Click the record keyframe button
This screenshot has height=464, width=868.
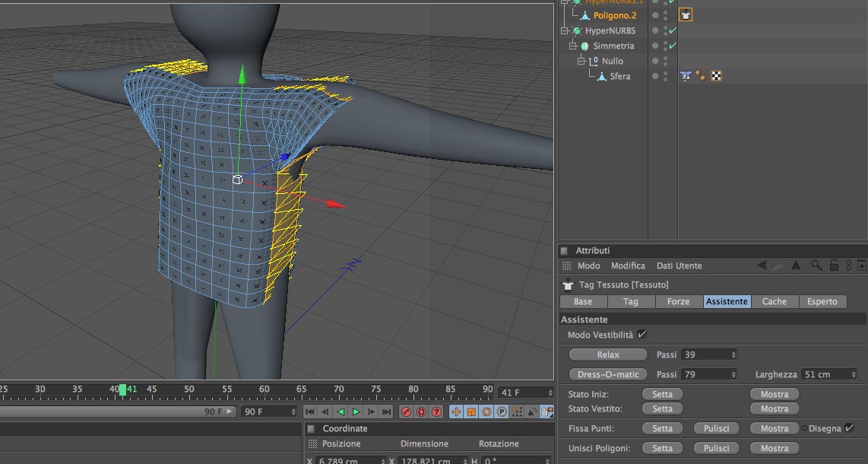pos(406,412)
